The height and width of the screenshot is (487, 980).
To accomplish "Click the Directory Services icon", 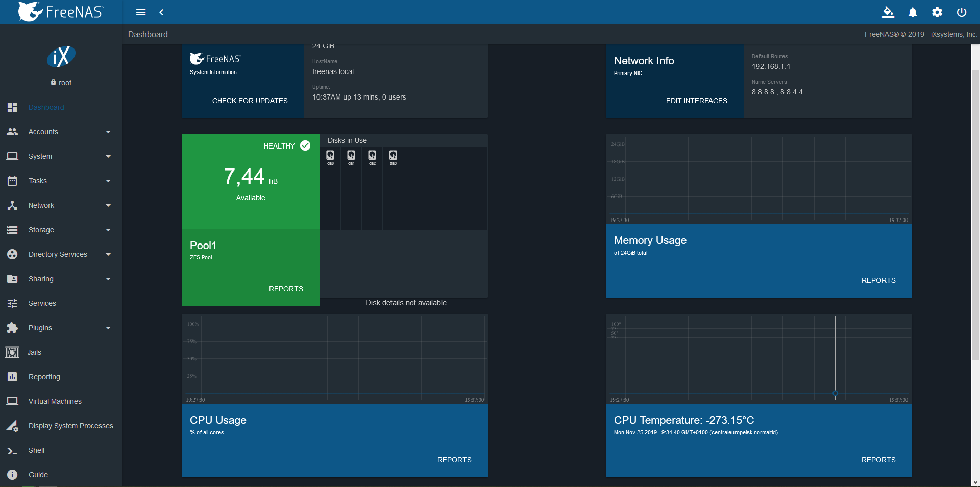I will (x=12, y=254).
